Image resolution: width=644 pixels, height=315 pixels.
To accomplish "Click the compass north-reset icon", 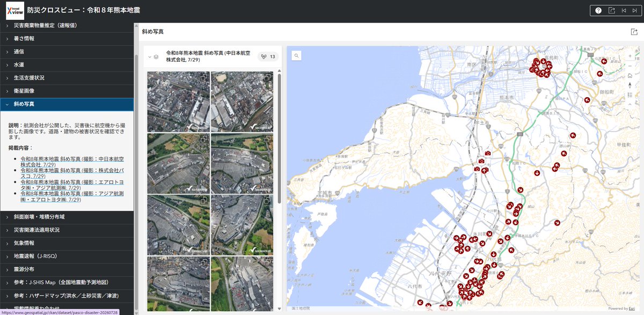I will pyautogui.click(x=630, y=85).
